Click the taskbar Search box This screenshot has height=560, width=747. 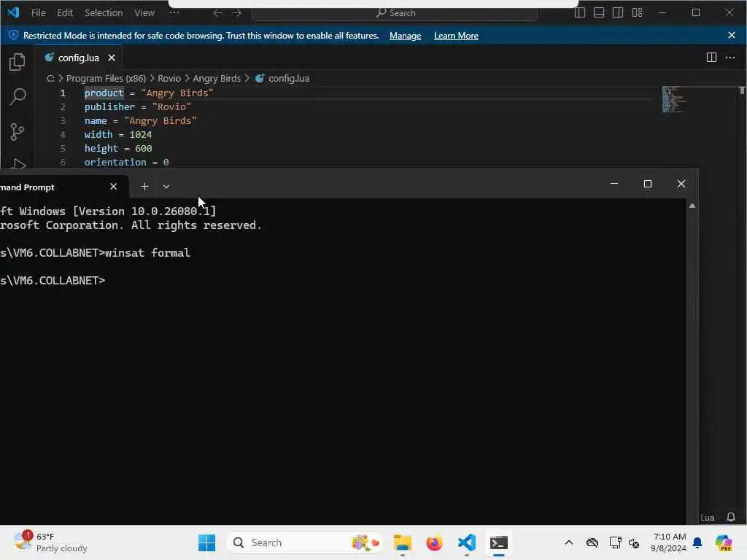(305, 542)
